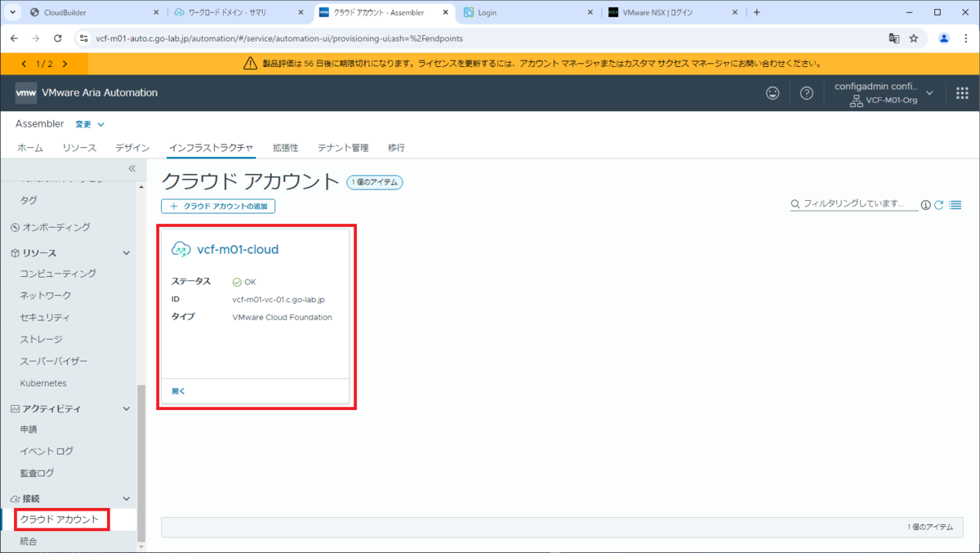Close the CloudBuilder tab

point(155,12)
